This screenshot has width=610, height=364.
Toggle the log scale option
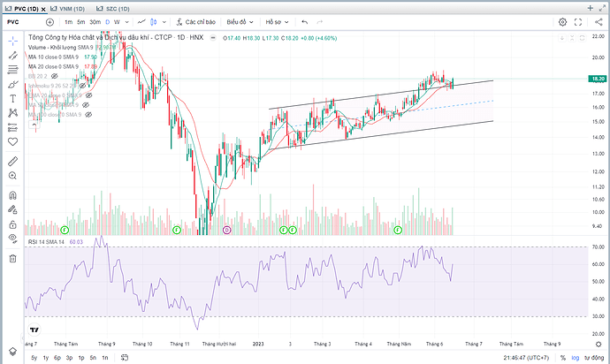point(577,357)
